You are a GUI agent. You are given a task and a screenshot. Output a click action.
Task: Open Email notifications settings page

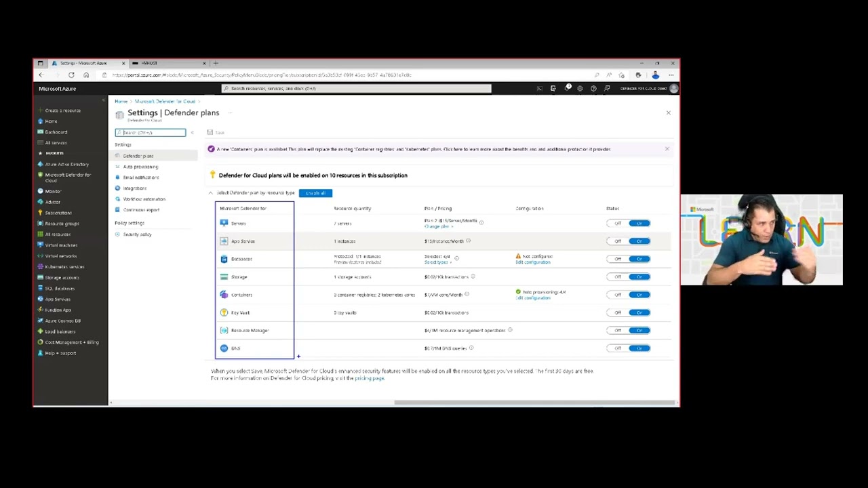[x=141, y=178]
